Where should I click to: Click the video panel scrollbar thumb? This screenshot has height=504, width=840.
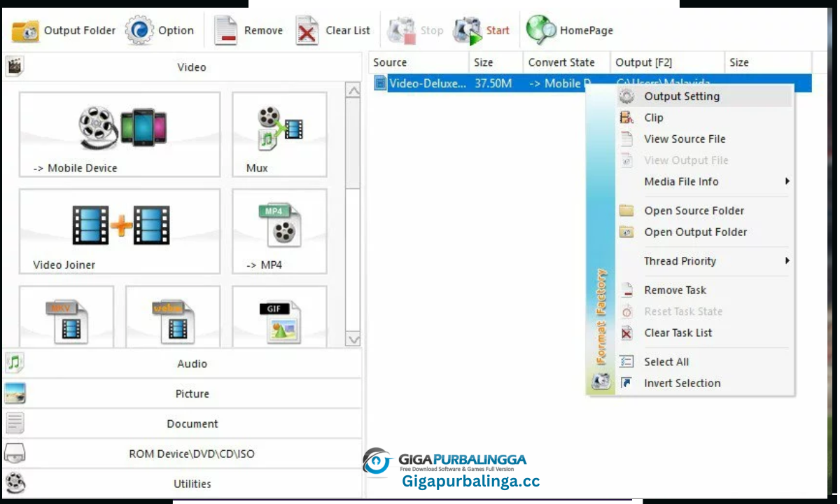[353, 143]
